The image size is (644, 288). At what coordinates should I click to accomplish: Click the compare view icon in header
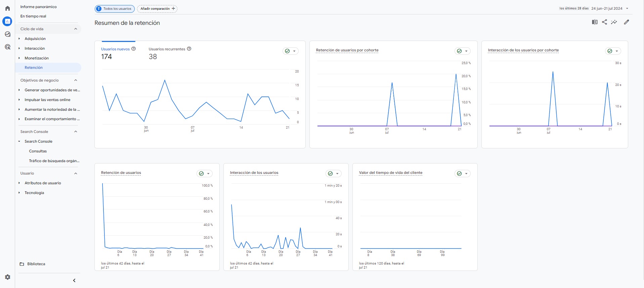pyautogui.click(x=595, y=22)
